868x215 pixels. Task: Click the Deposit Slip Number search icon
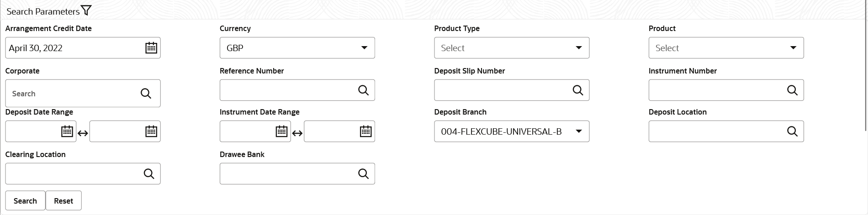coord(578,90)
